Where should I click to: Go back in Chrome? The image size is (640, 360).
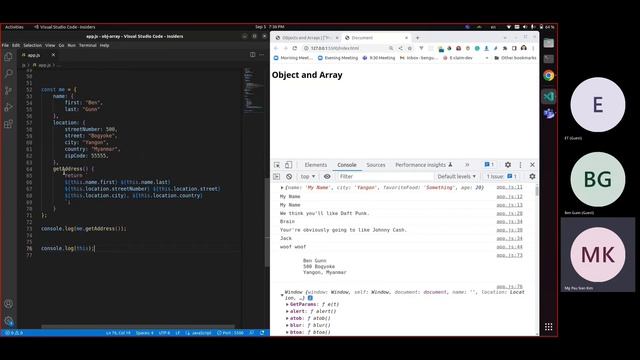point(276,48)
